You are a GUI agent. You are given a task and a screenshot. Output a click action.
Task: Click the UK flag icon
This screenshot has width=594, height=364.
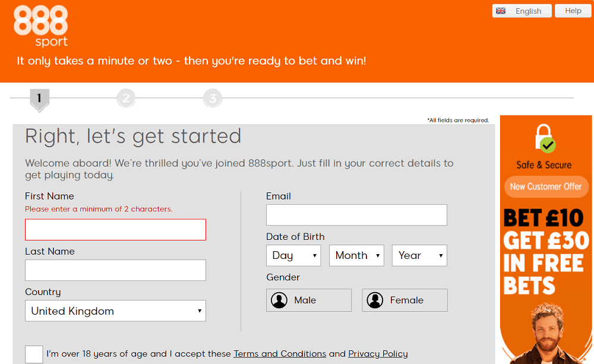(501, 11)
